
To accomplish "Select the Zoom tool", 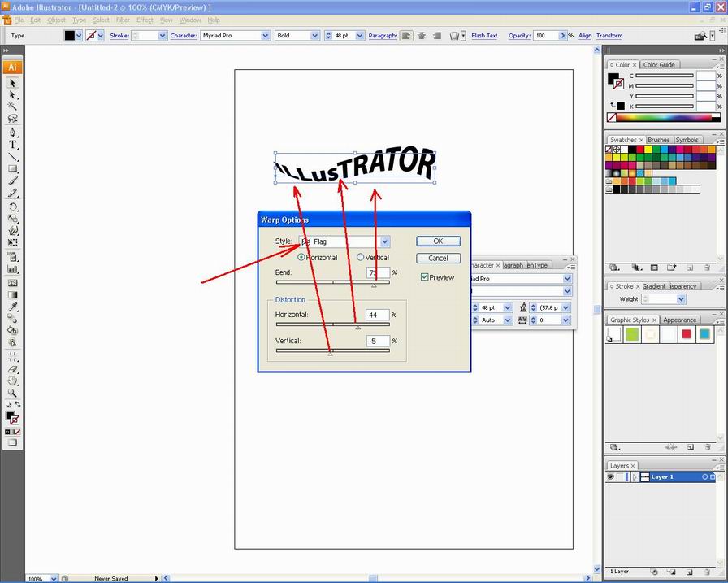I will [x=12, y=394].
